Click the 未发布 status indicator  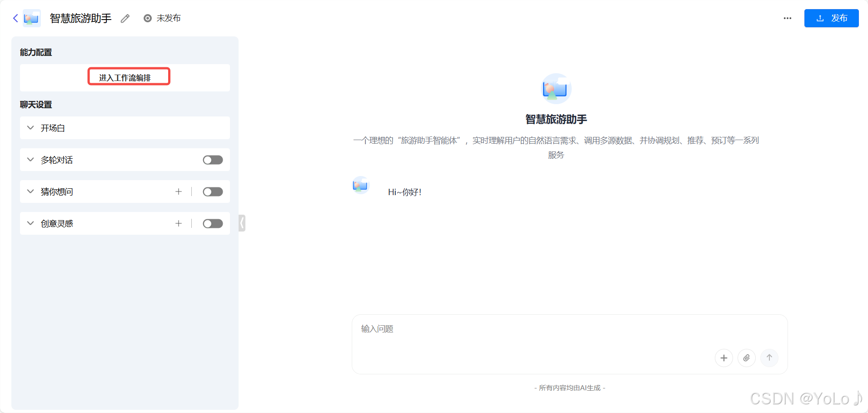(x=162, y=18)
